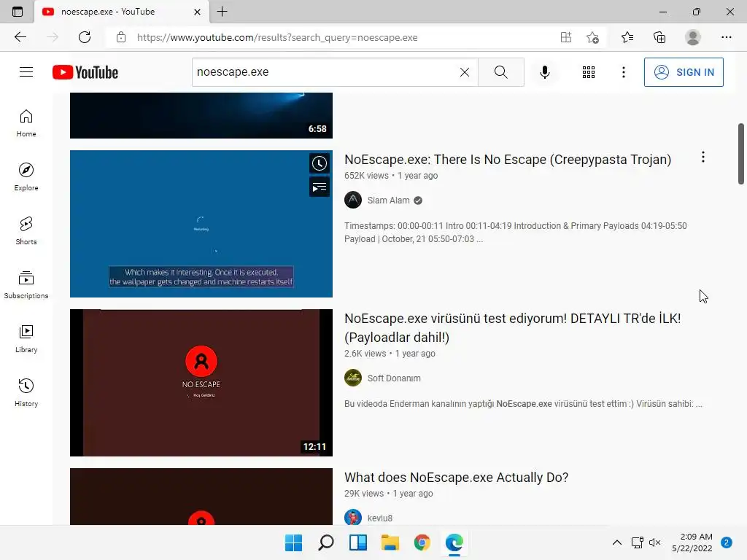
Task: Open the Windows Start menu
Action: (x=293, y=542)
